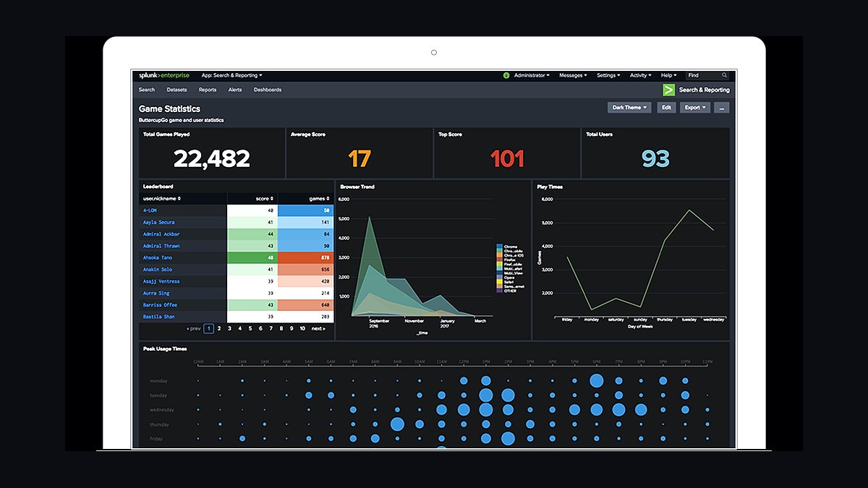Go to the Search tab

click(x=147, y=90)
